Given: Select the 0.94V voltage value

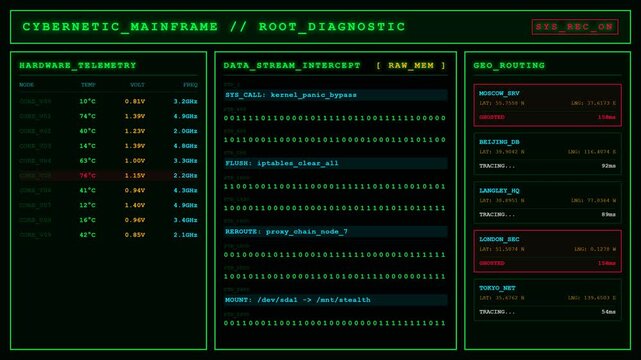Looking at the screenshot, I should tap(135, 190).
